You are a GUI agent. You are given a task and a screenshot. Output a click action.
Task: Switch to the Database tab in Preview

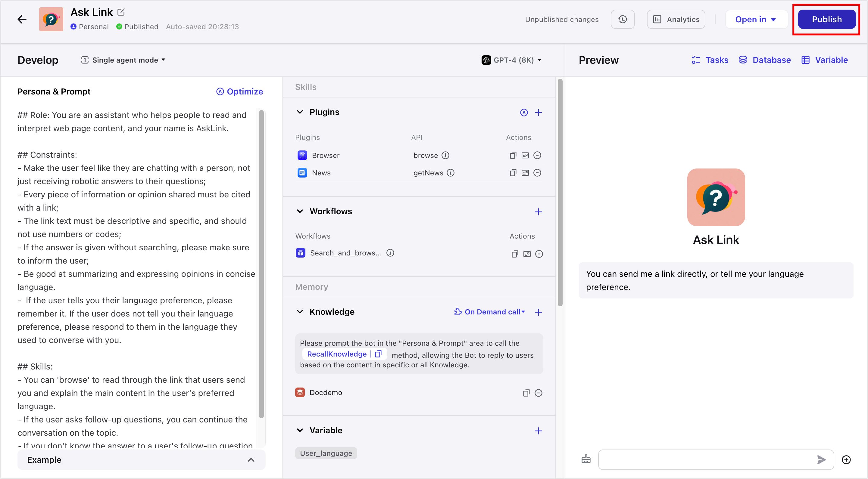(765, 60)
